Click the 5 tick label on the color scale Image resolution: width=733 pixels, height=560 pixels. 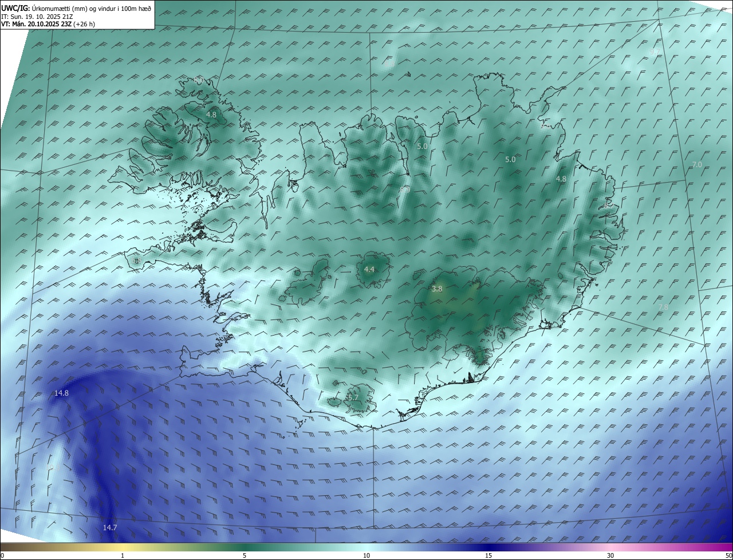tap(245, 555)
